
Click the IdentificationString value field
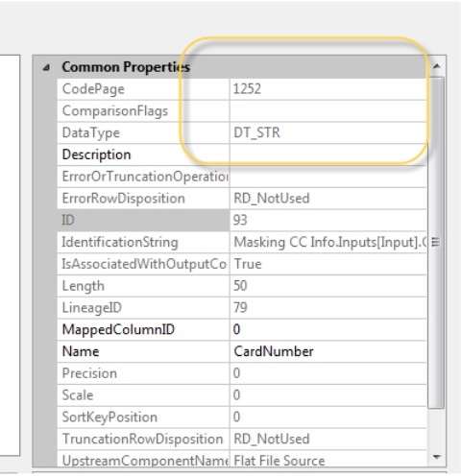[x=328, y=242]
